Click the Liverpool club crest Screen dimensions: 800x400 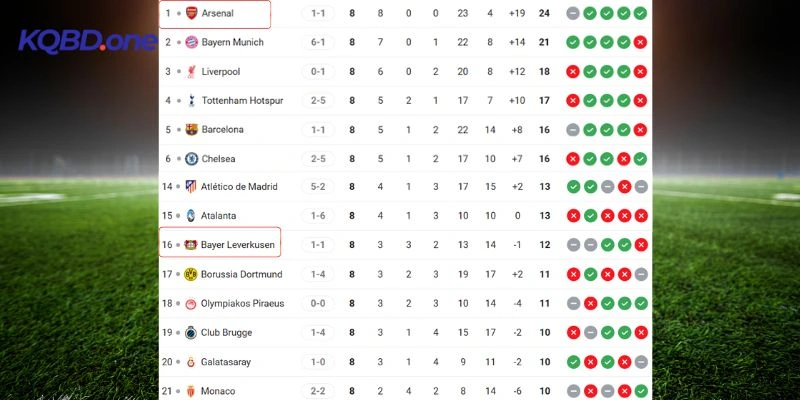(191, 72)
